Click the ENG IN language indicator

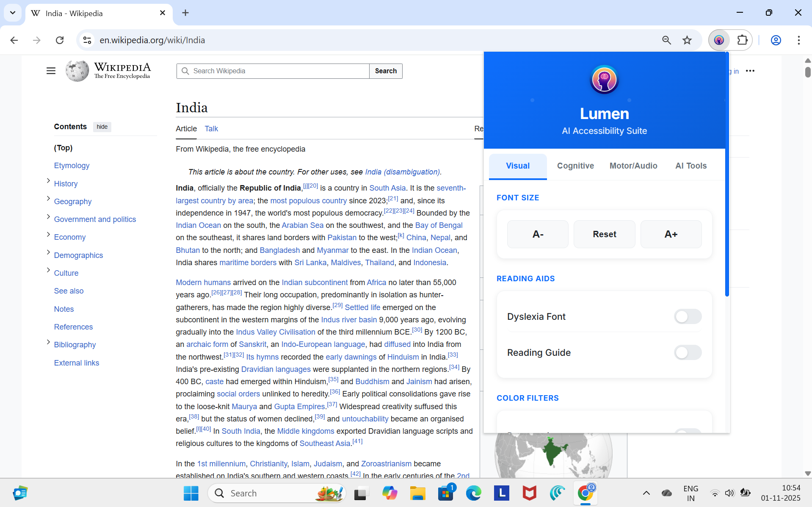point(690,493)
